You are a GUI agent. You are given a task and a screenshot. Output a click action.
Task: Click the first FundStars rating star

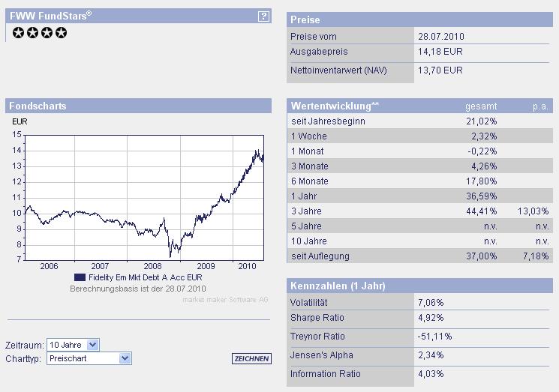pyautogui.click(x=19, y=32)
